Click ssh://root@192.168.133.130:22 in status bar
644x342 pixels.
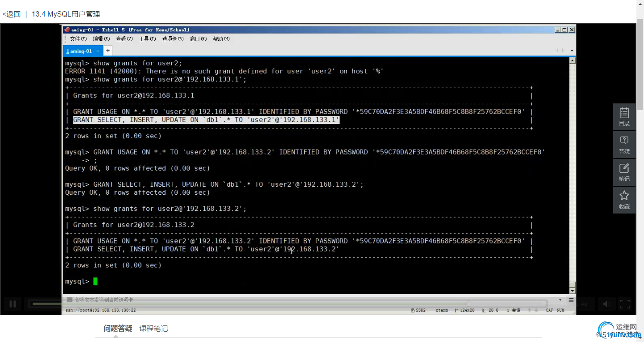click(101, 310)
